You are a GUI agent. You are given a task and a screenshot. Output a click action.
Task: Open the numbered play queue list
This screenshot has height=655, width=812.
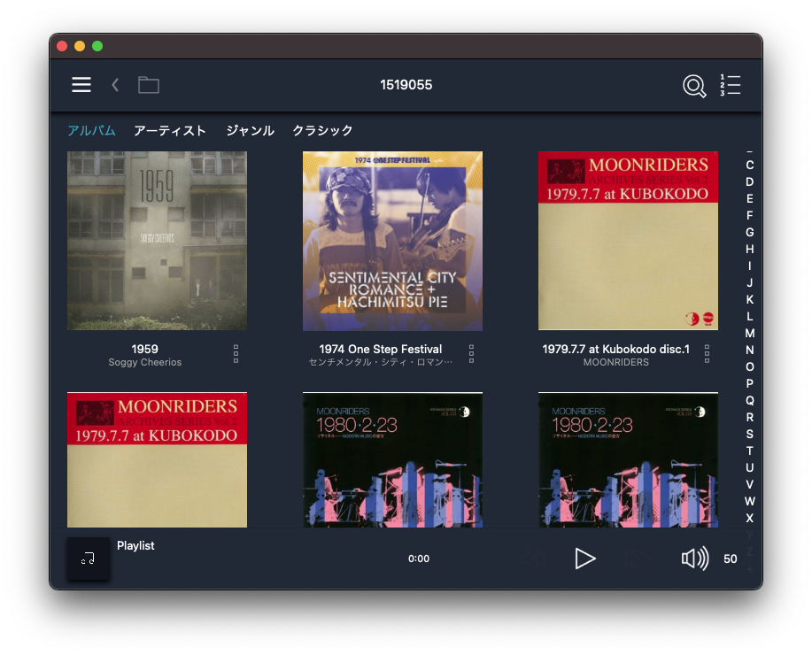tap(731, 86)
